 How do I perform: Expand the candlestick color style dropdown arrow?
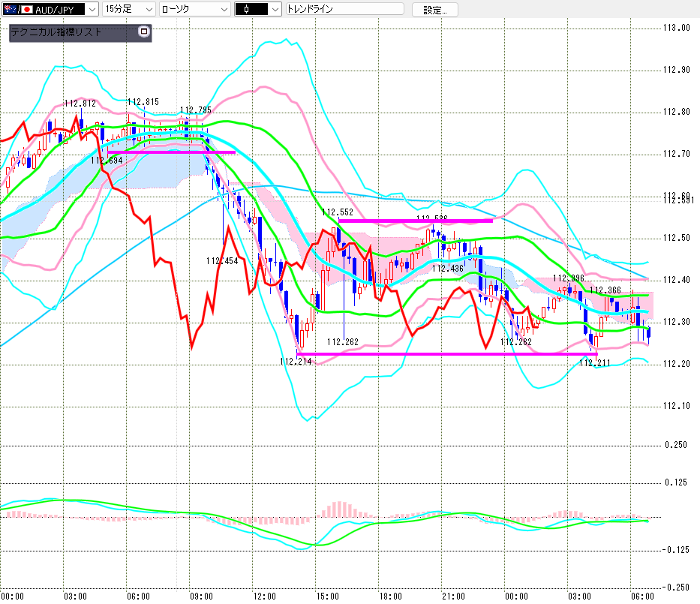(275, 9)
